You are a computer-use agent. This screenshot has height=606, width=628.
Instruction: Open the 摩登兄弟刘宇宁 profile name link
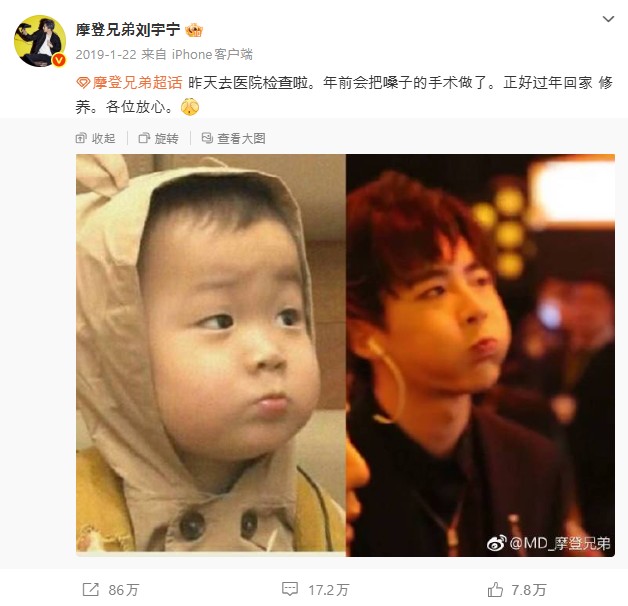pos(128,30)
